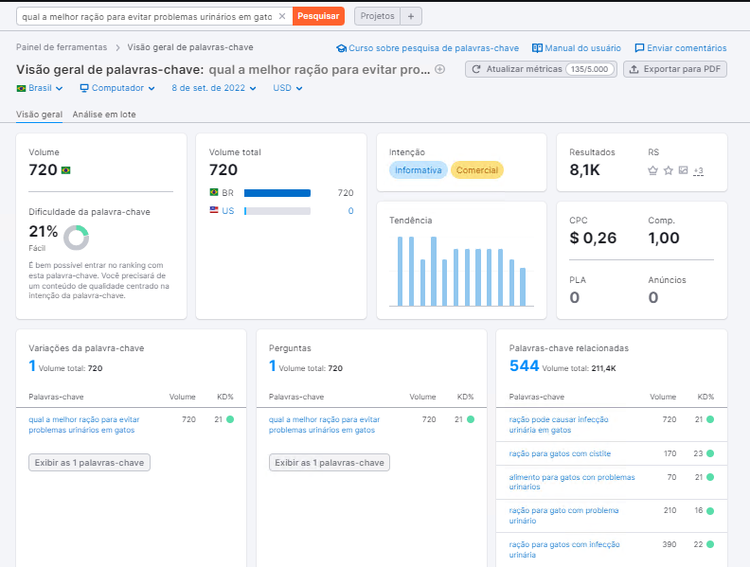The image size is (750, 567).
Task: Open Curso sobre pesquisa de palavras-chave link
Action: (x=433, y=48)
